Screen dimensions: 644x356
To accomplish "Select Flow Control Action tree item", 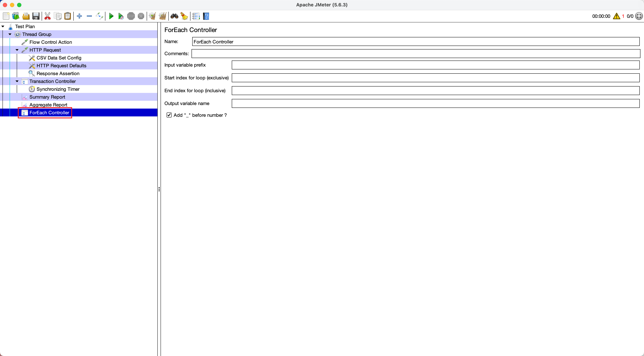I will pyautogui.click(x=51, y=42).
